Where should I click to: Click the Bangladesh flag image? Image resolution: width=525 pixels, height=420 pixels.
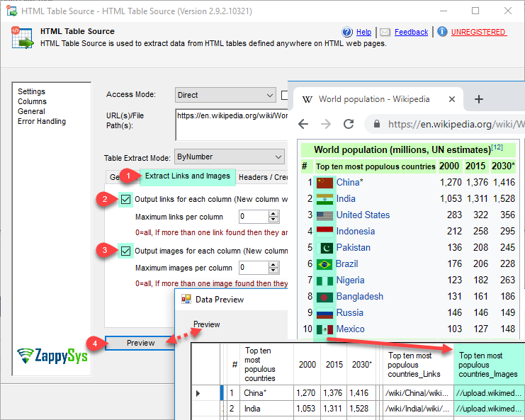point(324,297)
